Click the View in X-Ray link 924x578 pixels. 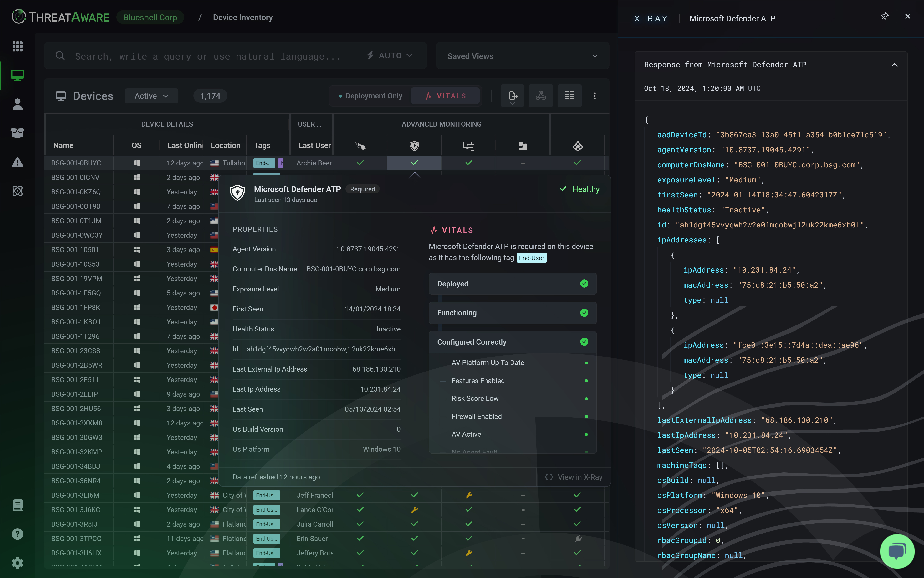pos(574,477)
